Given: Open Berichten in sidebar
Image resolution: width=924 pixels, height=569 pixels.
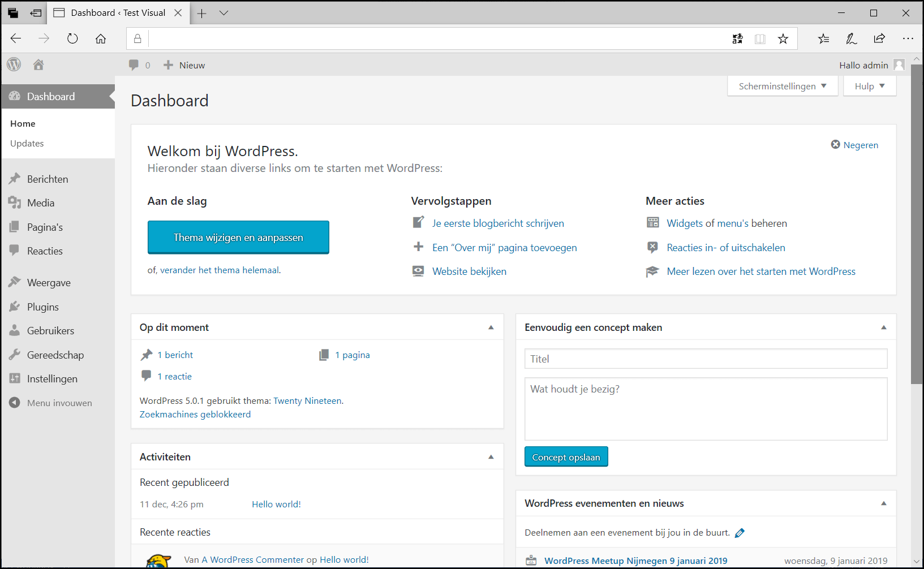Looking at the screenshot, I should coord(58,179).
